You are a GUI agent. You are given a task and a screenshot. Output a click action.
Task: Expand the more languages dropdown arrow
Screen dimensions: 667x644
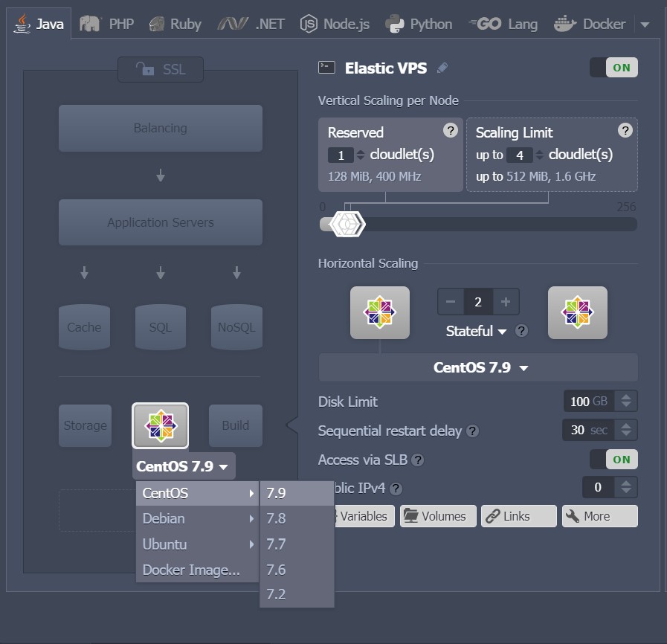(645, 25)
